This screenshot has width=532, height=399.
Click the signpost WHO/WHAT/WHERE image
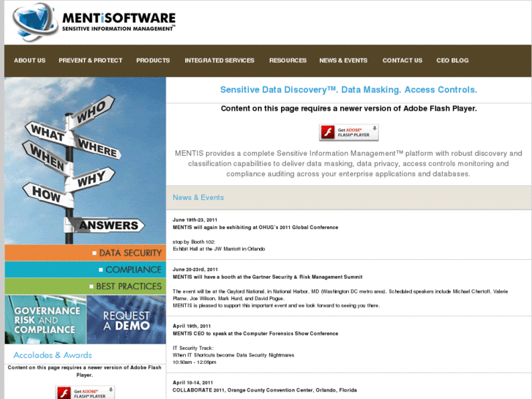[85, 160]
